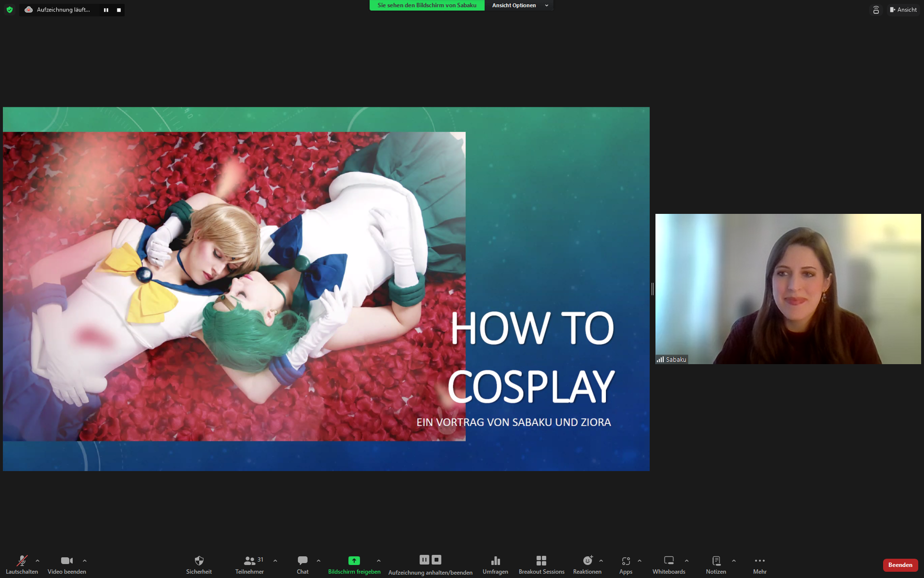
Task: Pause the recording at top left
Action: coord(106,10)
